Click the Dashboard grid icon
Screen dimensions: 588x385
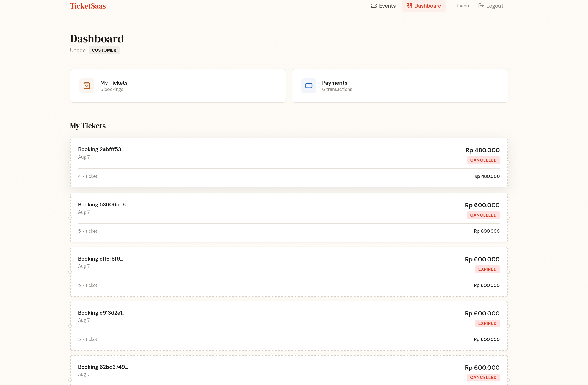tap(409, 6)
